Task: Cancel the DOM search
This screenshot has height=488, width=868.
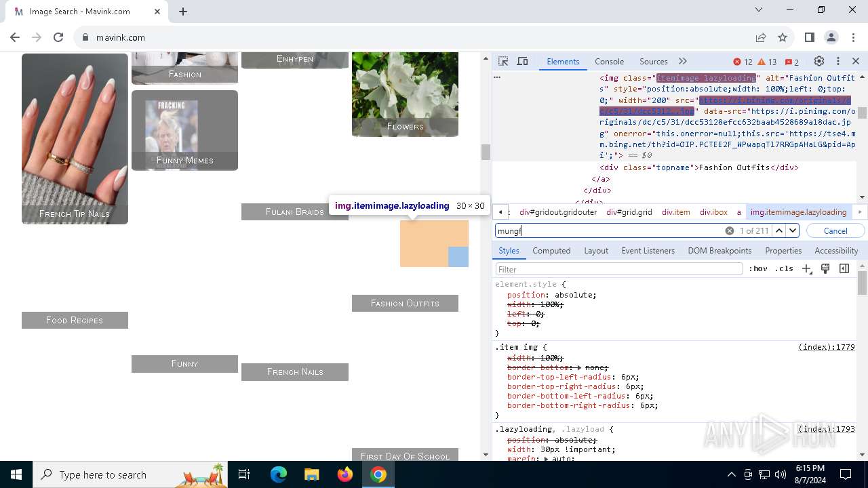Action: (835, 230)
